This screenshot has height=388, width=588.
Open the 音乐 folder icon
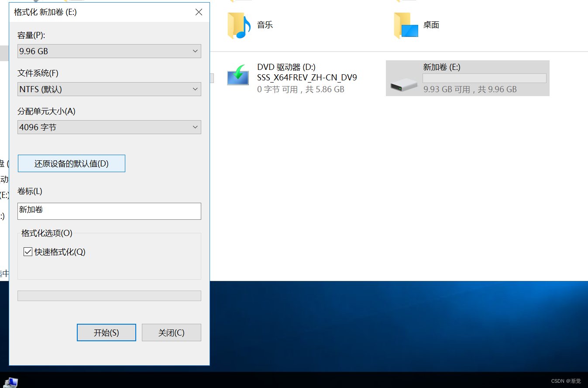point(239,25)
